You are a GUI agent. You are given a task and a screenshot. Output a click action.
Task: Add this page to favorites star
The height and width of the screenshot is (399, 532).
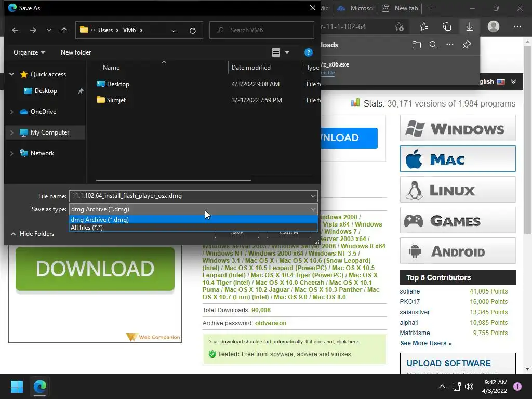click(399, 26)
